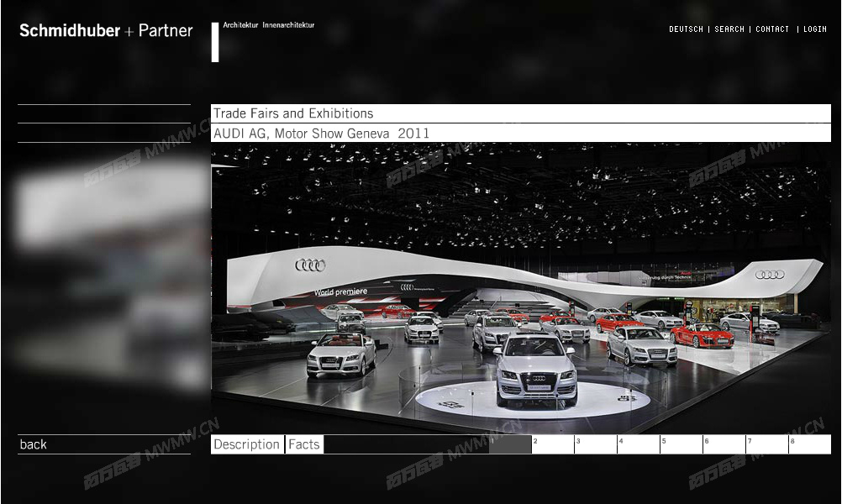Click the Audi stand main photo
Viewport: 842px width, 504px height.
coord(521,288)
